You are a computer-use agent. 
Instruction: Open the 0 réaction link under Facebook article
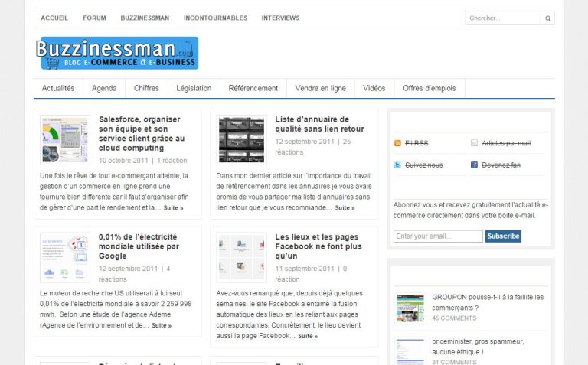311,274
